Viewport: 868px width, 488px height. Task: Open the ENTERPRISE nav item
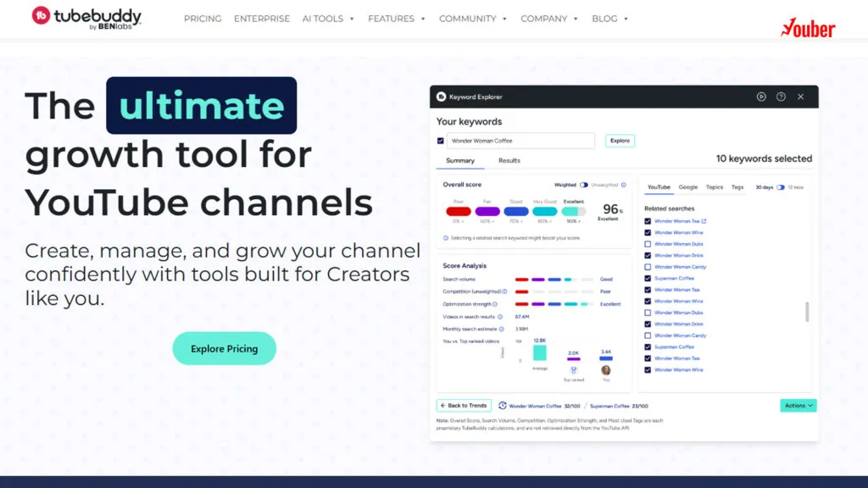click(x=262, y=19)
